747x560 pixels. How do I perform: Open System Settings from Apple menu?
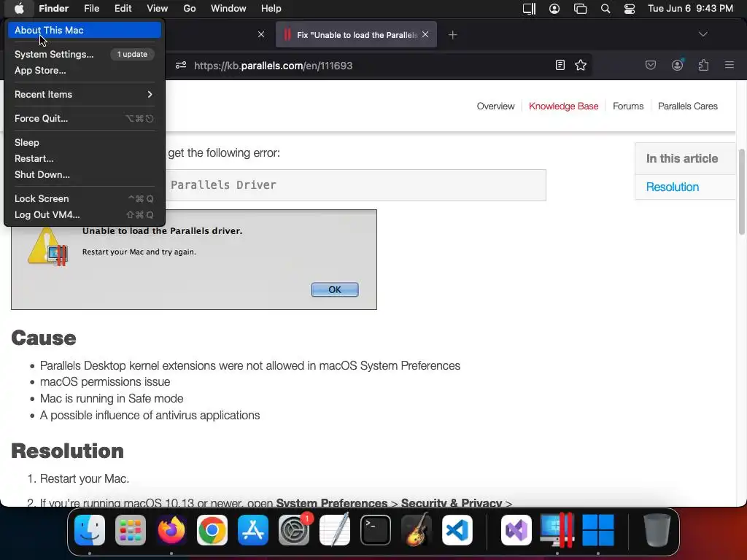[85, 54]
